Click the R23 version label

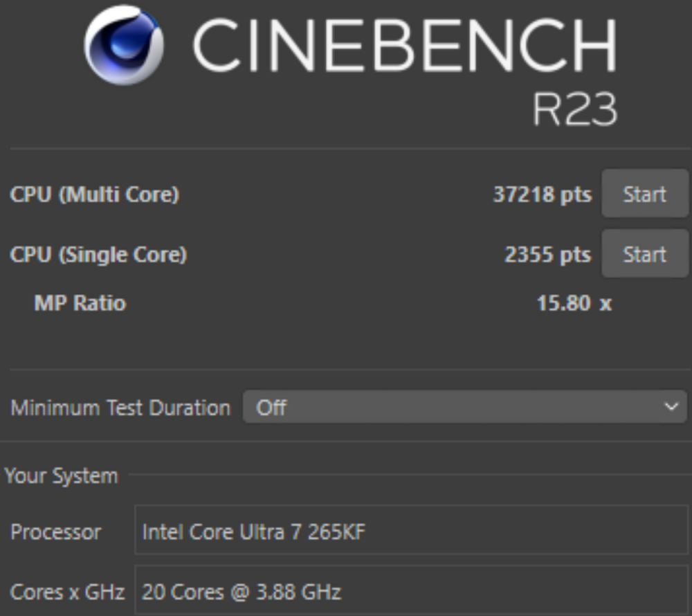click(x=574, y=109)
